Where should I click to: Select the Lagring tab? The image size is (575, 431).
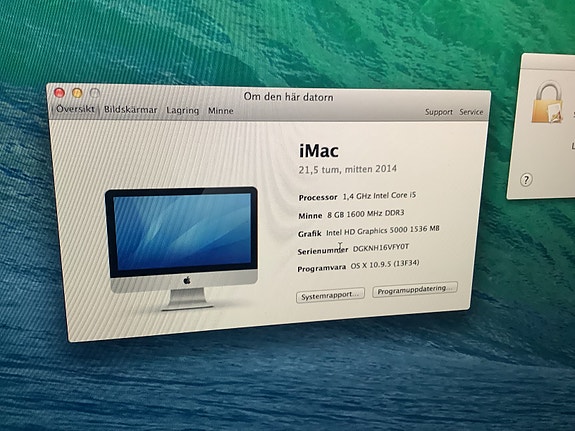pyautogui.click(x=183, y=110)
